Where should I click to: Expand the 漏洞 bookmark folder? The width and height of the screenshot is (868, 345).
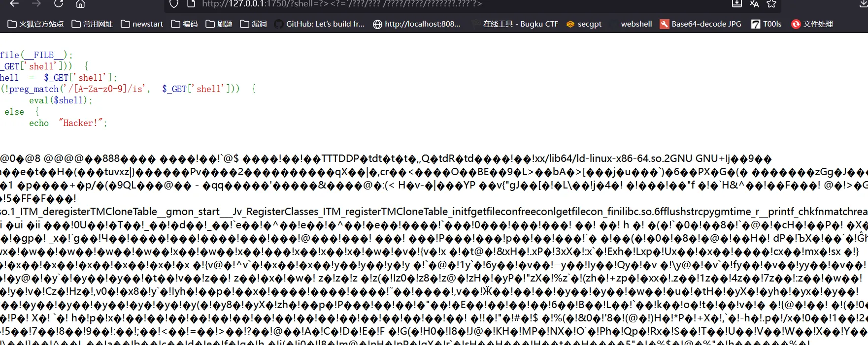(x=253, y=24)
